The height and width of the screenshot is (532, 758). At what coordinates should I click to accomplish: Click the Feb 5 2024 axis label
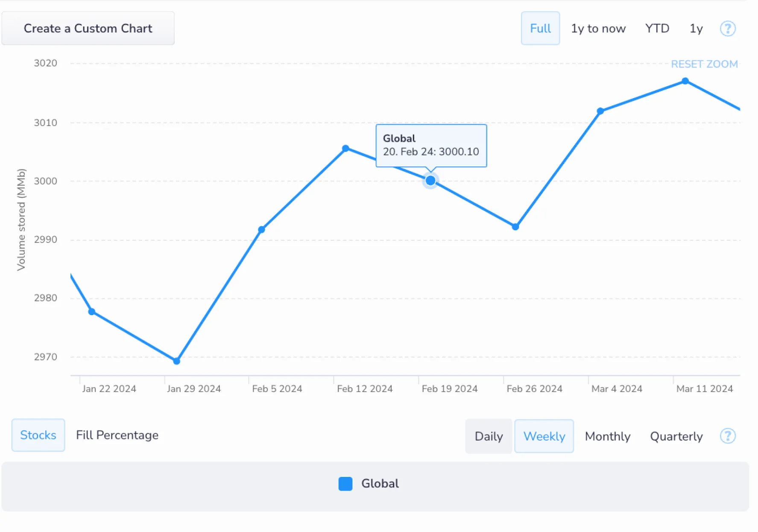click(277, 389)
